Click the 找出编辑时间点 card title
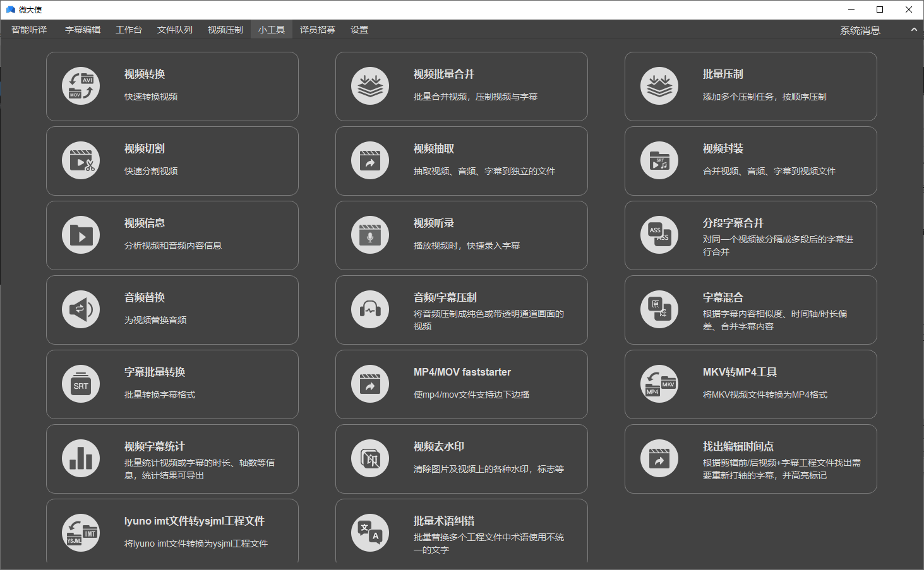This screenshot has width=924, height=570. (738, 447)
